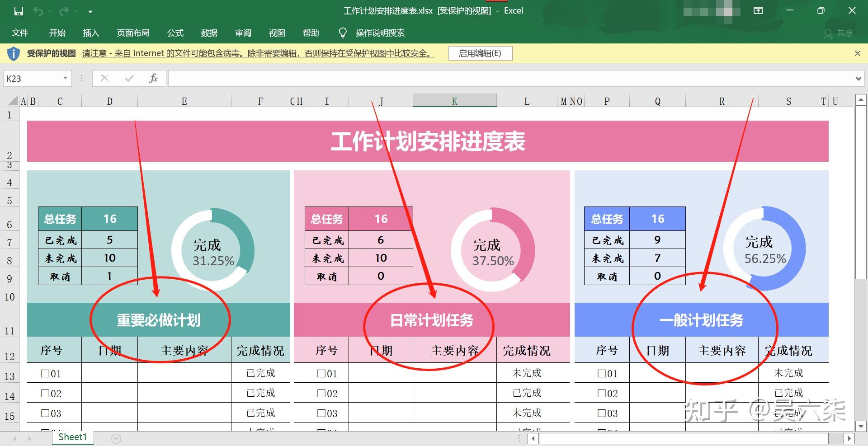The height and width of the screenshot is (446, 868).
Task: Click the green 31.25% completion donut chart
Action: click(213, 250)
